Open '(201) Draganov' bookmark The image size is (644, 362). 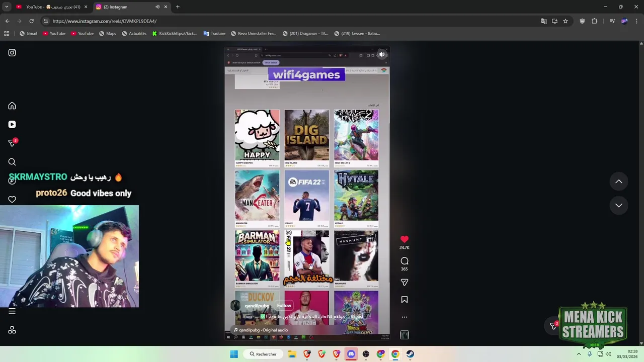(305, 34)
